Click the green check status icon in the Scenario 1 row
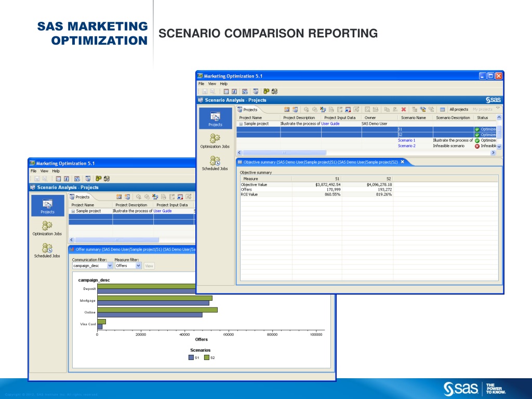The image size is (532, 399). click(x=477, y=140)
